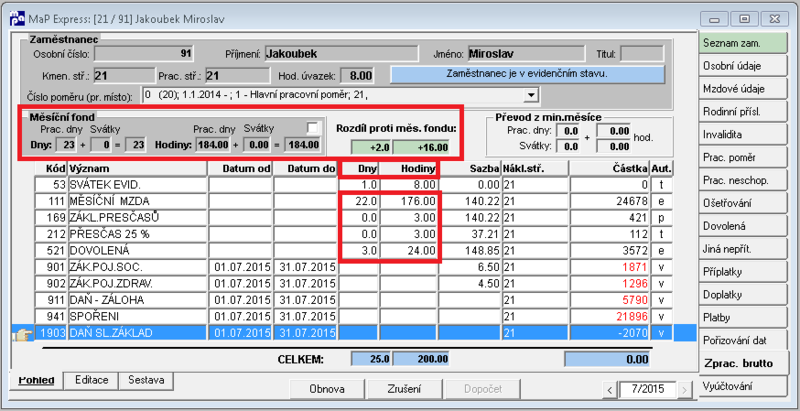Open Seznam zam. side tab

click(x=743, y=43)
